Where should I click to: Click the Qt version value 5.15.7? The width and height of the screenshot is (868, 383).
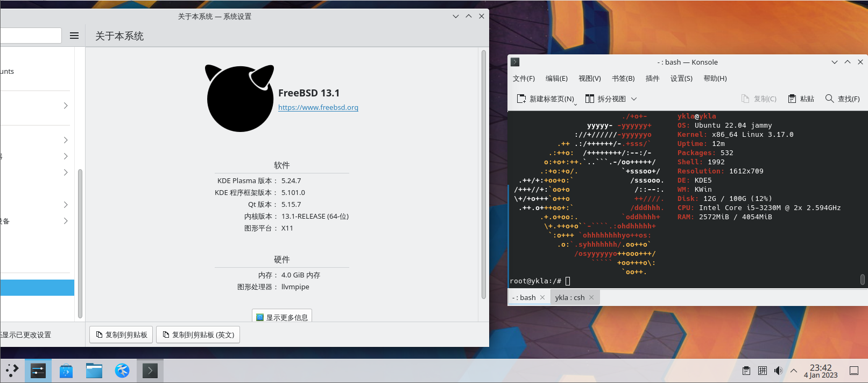[x=291, y=205]
